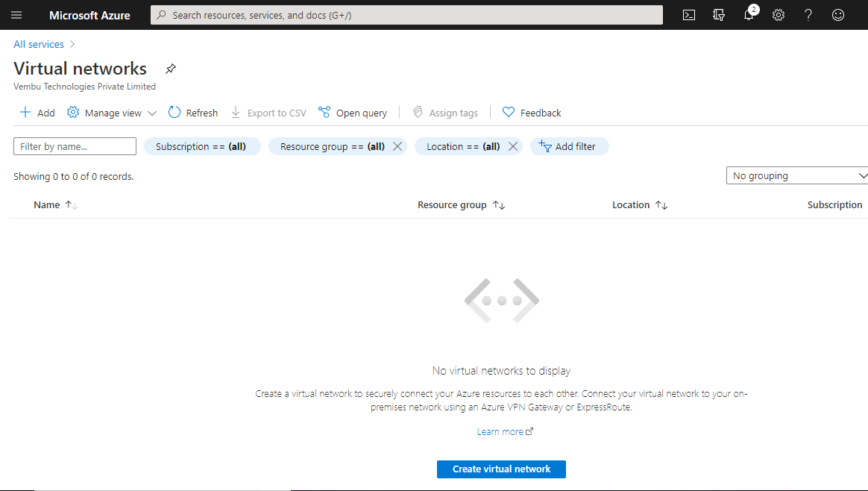868x491 pixels.
Task: Sort by Location column
Action: click(x=640, y=205)
